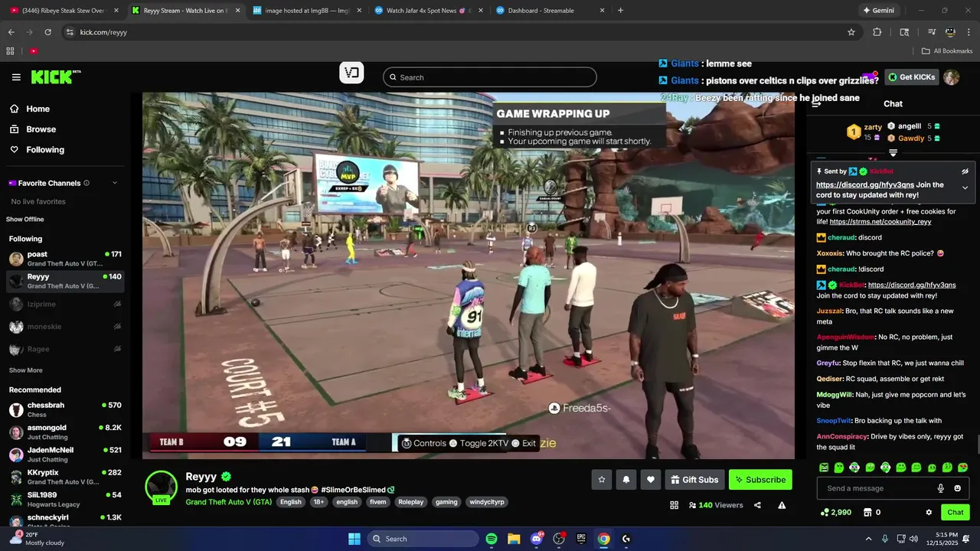Go to Home in sidebar

coord(31,109)
